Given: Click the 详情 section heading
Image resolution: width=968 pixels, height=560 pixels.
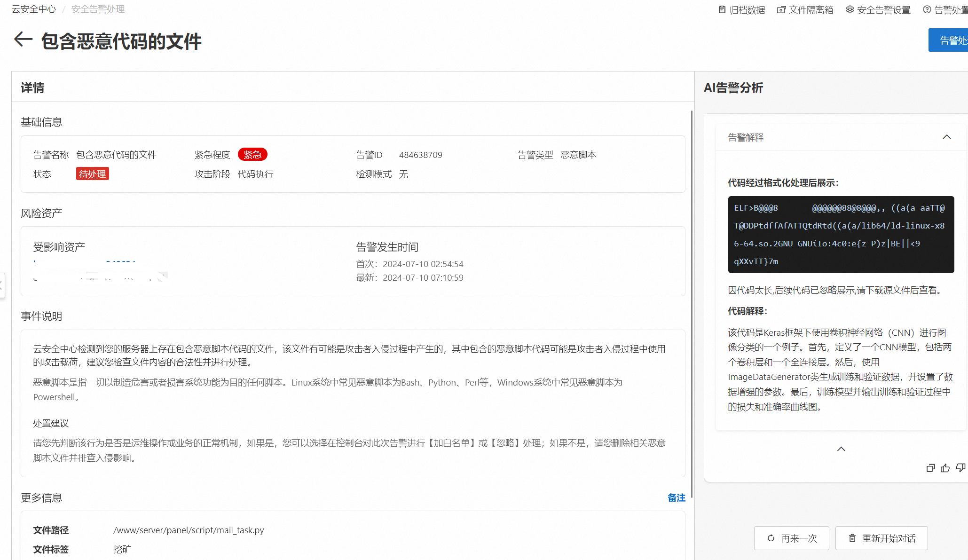Looking at the screenshot, I should point(32,87).
